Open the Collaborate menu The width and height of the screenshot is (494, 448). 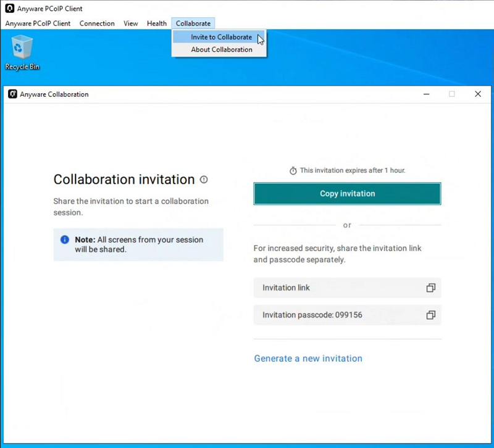tap(193, 23)
